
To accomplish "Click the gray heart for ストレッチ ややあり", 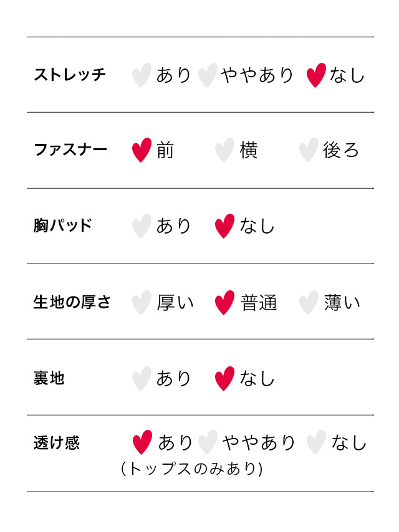I will click(x=208, y=75).
